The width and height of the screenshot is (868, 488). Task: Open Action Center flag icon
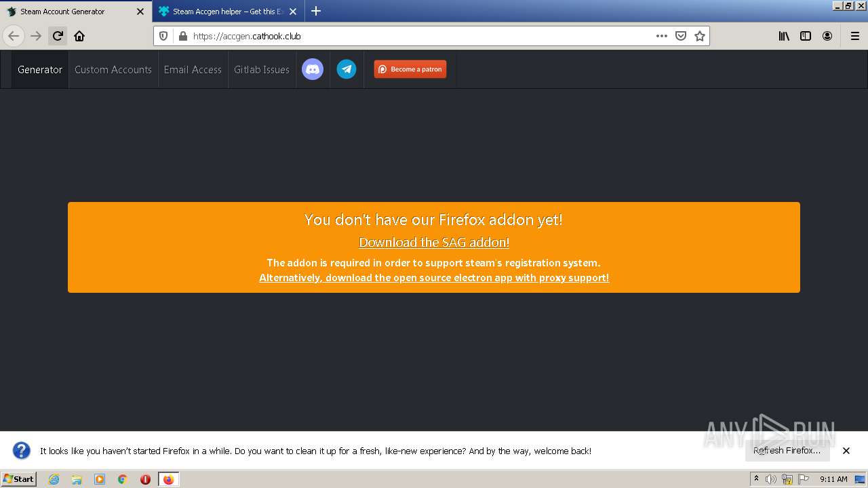803,479
